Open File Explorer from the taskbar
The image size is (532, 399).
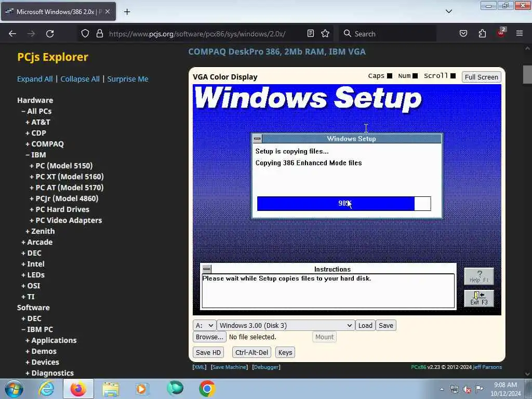tap(111, 389)
